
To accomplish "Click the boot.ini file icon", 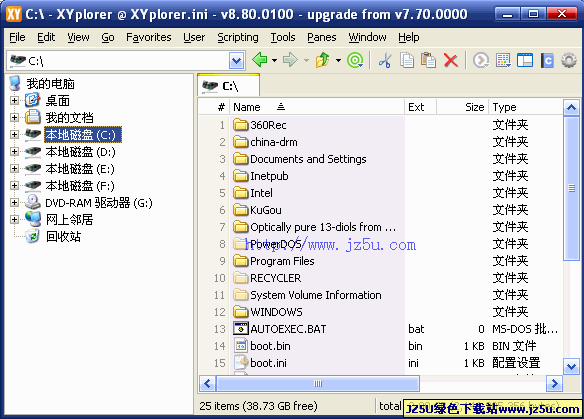I will pyautogui.click(x=241, y=362).
